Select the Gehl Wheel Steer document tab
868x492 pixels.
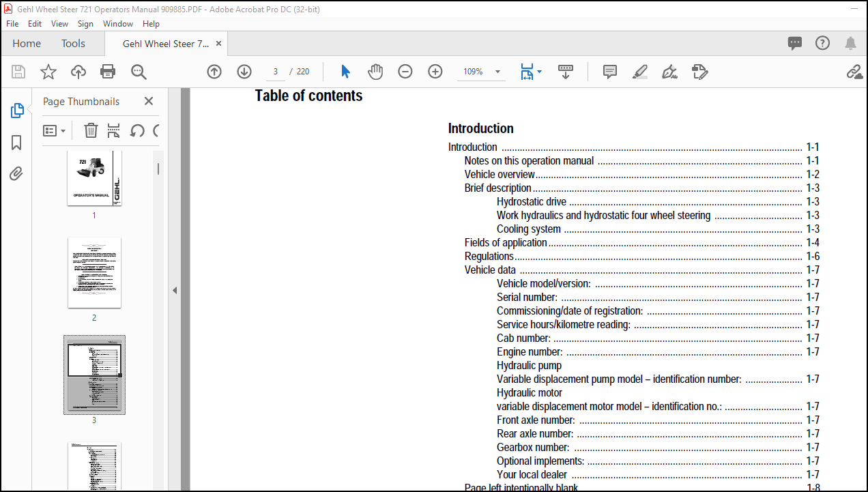(166, 44)
